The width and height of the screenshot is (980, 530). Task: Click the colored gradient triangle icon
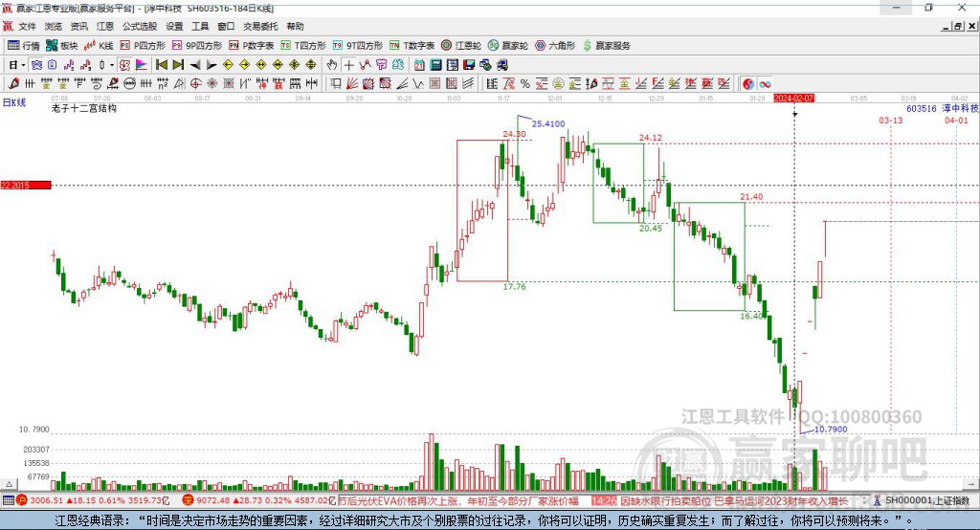[x=142, y=65]
